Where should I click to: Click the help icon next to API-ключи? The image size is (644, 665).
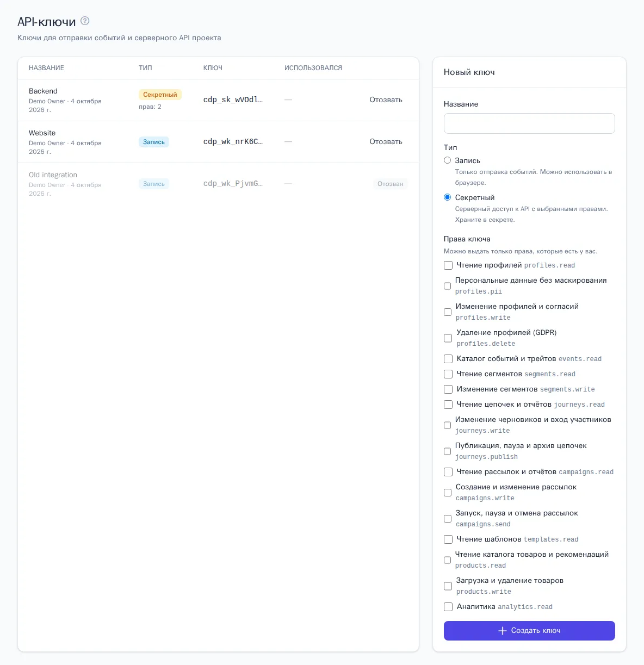[x=85, y=21]
